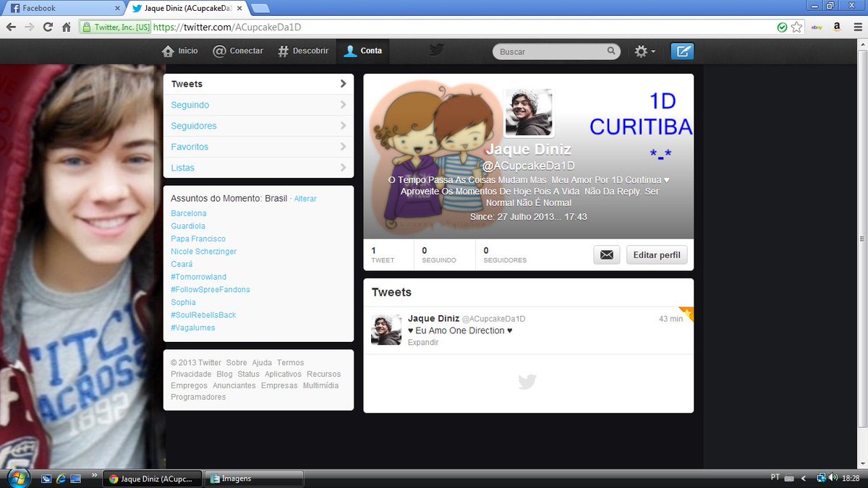868x488 pixels.
Task: Click the 0 Seguidores count stat
Action: [505, 254]
